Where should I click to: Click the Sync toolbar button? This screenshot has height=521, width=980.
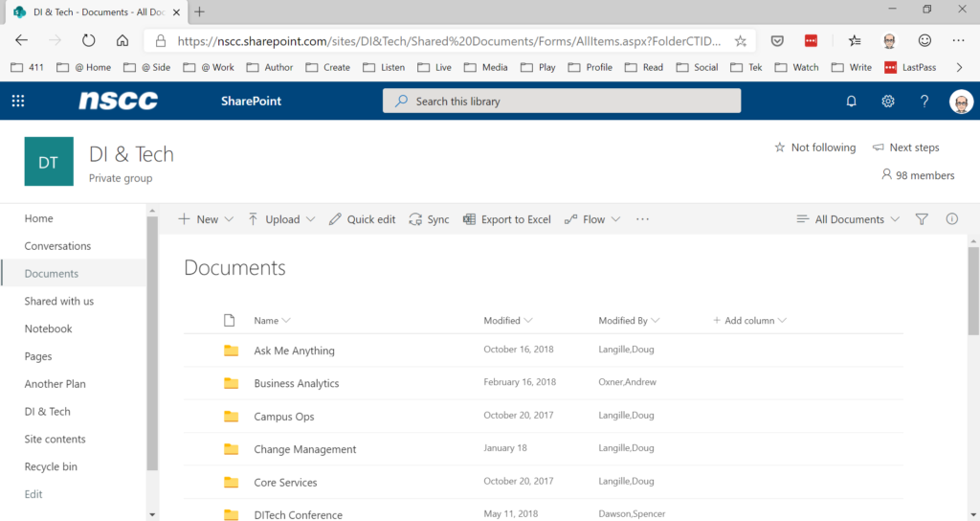429,219
